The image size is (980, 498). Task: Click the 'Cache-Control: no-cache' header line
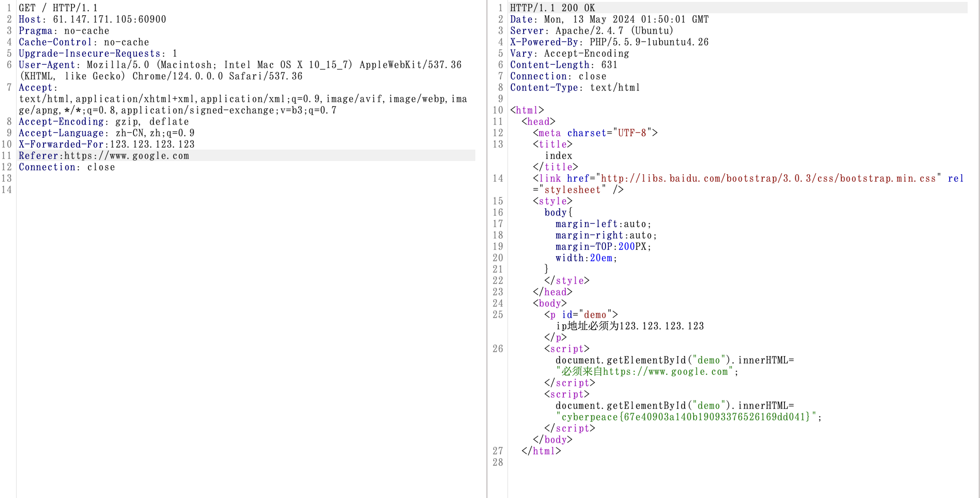pos(84,42)
